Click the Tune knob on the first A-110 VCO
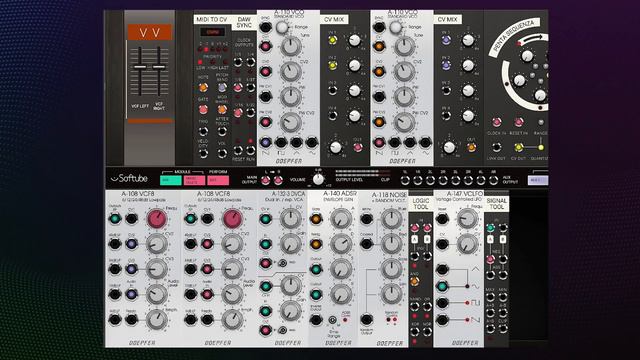 [291, 46]
